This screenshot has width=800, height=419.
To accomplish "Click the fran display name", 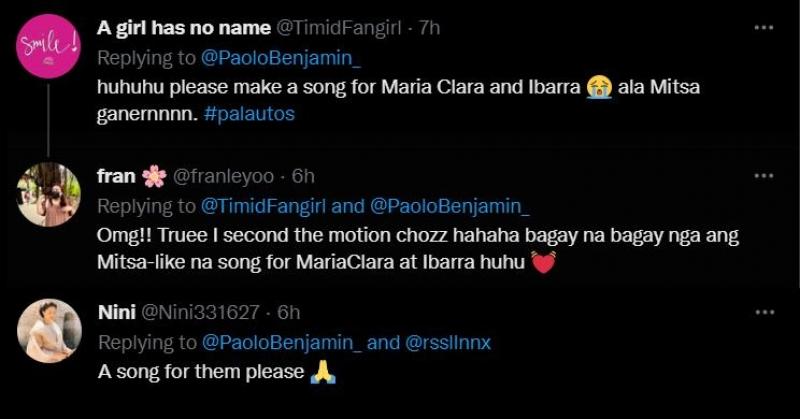I will tap(116, 176).
